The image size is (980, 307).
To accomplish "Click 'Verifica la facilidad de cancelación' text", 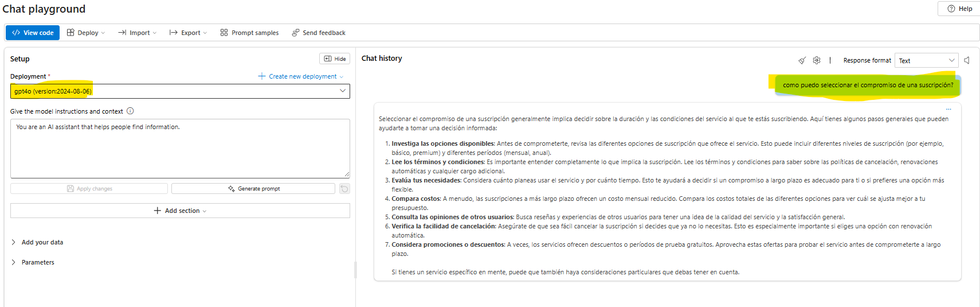I will tap(444, 226).
